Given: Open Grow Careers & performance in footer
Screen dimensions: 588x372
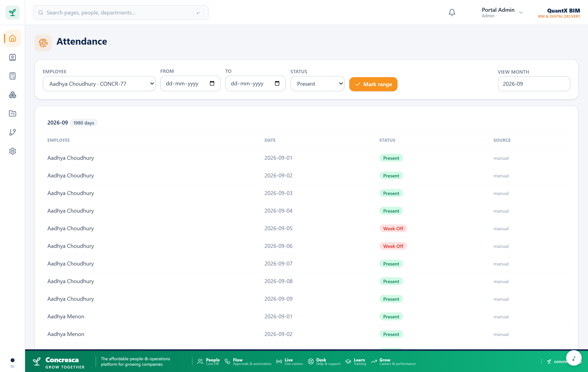Looking at the screenshot, I should (x=393, y=361).
